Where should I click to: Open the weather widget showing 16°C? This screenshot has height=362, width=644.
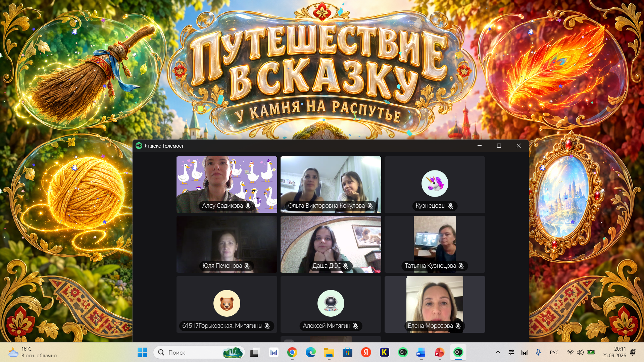coord(33,352)
